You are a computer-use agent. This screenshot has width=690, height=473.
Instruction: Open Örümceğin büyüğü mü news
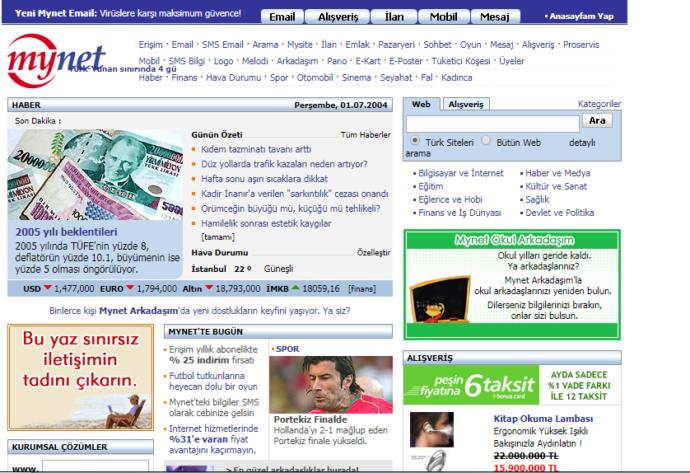pos(290,208)
